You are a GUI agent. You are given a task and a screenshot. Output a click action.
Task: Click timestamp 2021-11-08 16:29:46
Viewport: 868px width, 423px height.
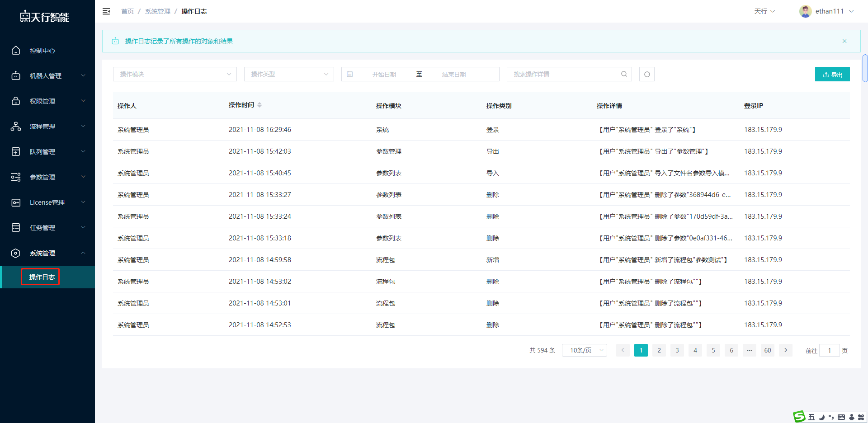coord(260,130)
